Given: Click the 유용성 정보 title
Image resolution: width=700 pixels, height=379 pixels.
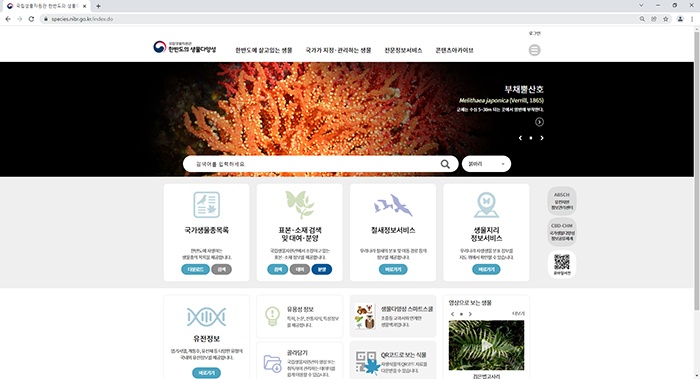Looking at the screenshot, I should tap(300, 309).
